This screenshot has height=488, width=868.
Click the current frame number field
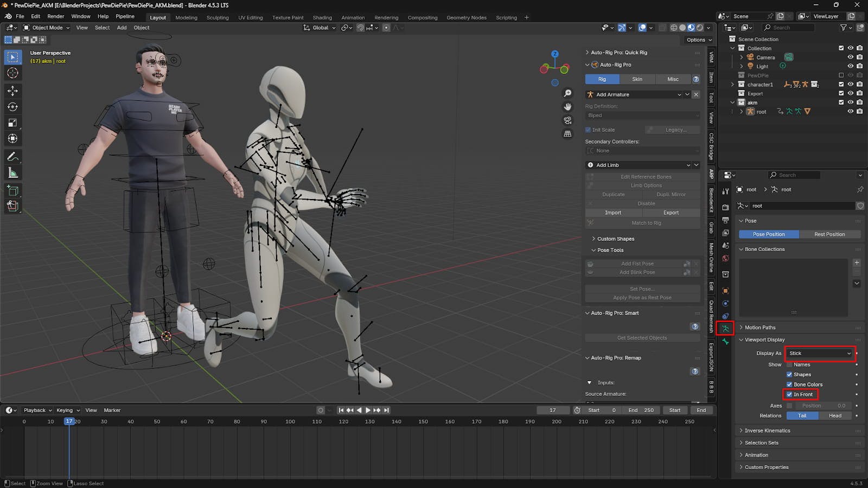552,410
